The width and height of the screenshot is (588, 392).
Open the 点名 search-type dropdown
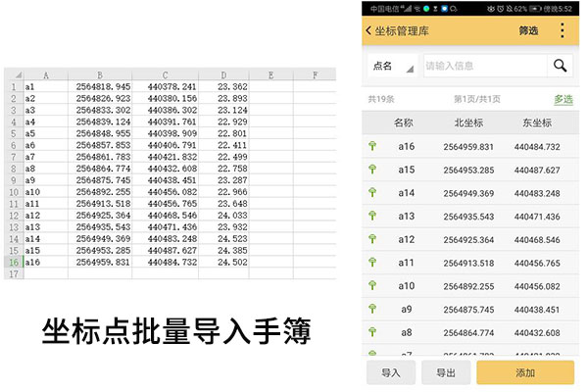click(390, 66)
